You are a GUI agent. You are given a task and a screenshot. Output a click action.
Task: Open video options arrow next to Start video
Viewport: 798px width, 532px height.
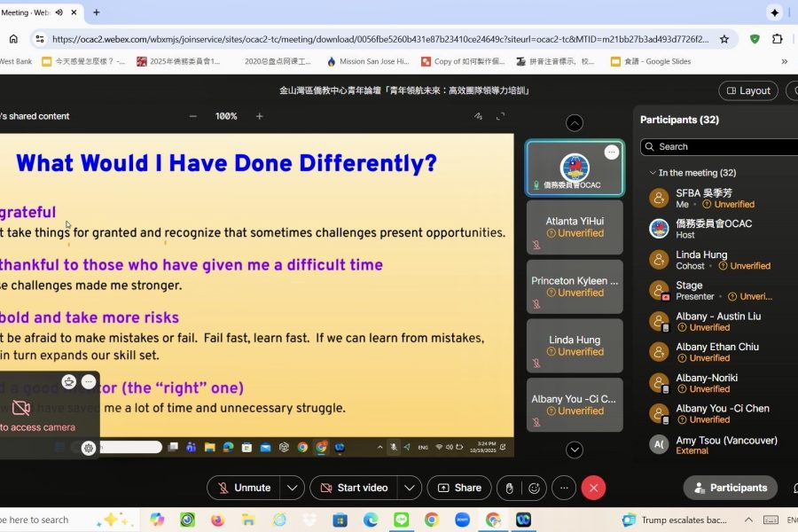coord(409,488)
